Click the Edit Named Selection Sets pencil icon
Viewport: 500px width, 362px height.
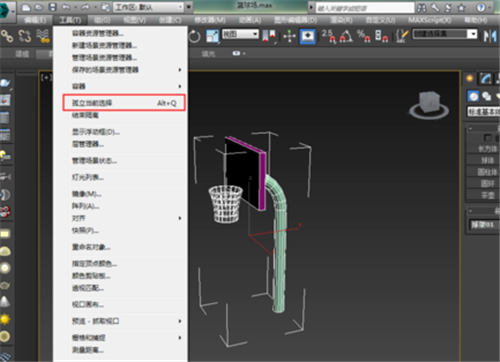pyautogui.click(x=402, y=36)
